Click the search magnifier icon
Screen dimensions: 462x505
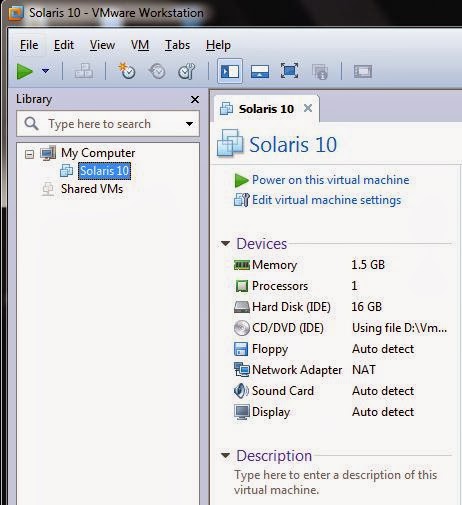click(31, 124)
